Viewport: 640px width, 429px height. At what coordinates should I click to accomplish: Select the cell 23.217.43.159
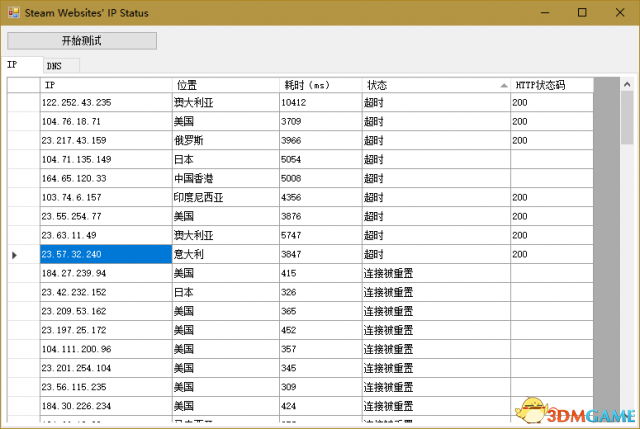pyautogui.click(x=106, y=140)
